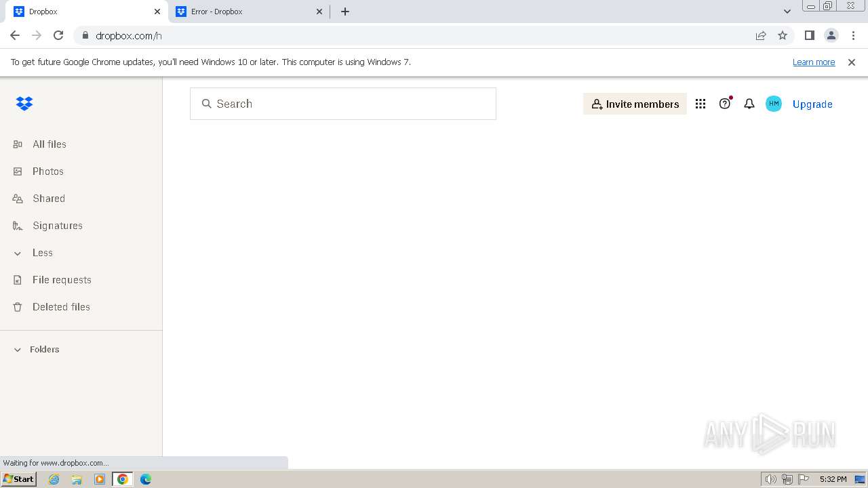868x488 pixels.
Task: Open Chrome three-dot menu
Action: click(x=852, y=35)
